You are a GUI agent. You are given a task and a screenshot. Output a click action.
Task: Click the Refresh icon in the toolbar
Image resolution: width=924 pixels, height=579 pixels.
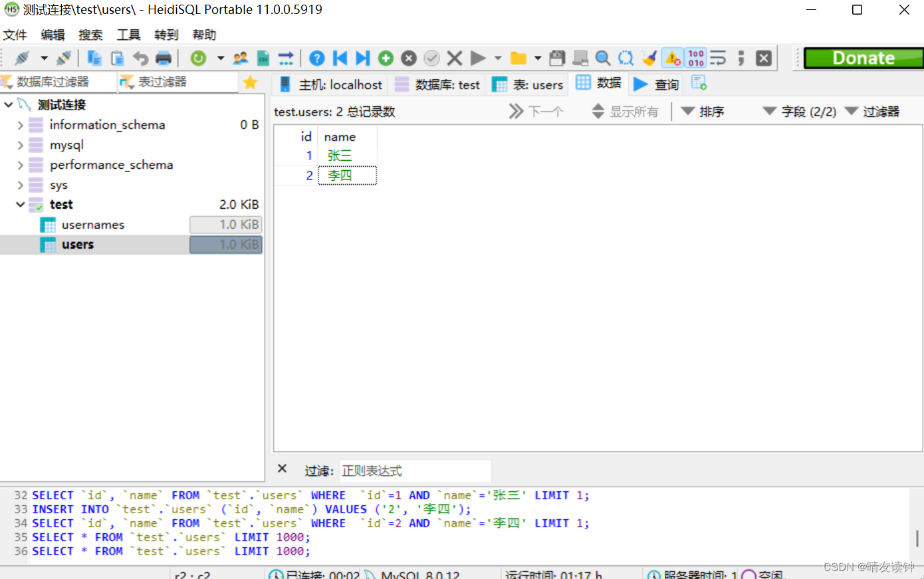[x=197, y=58]
